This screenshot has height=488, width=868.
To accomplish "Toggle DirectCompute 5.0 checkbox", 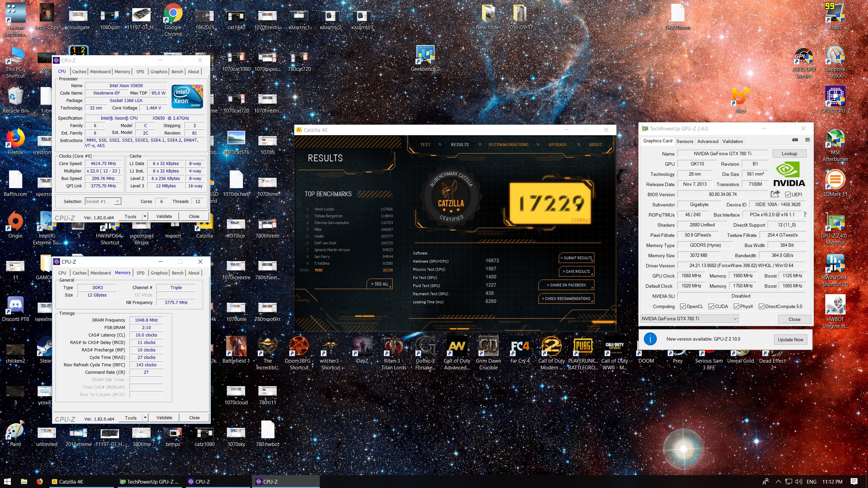I will tap(762, 306).
